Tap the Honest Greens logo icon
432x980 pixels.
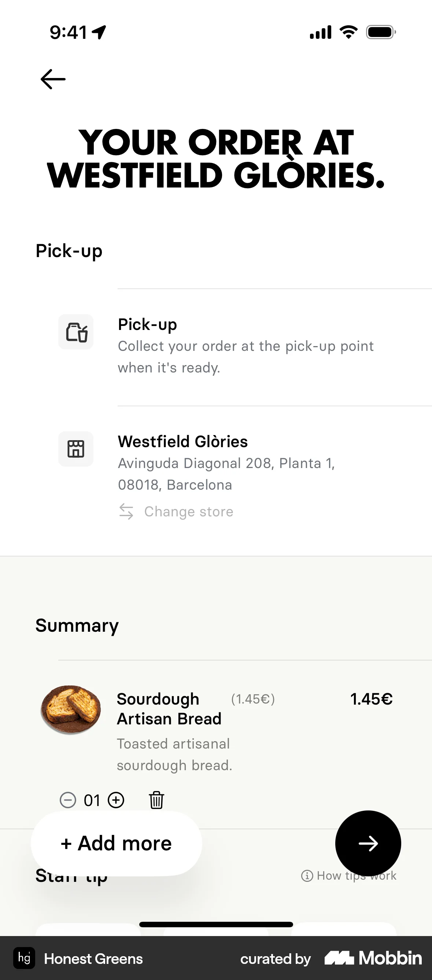[x=24, y=958]
